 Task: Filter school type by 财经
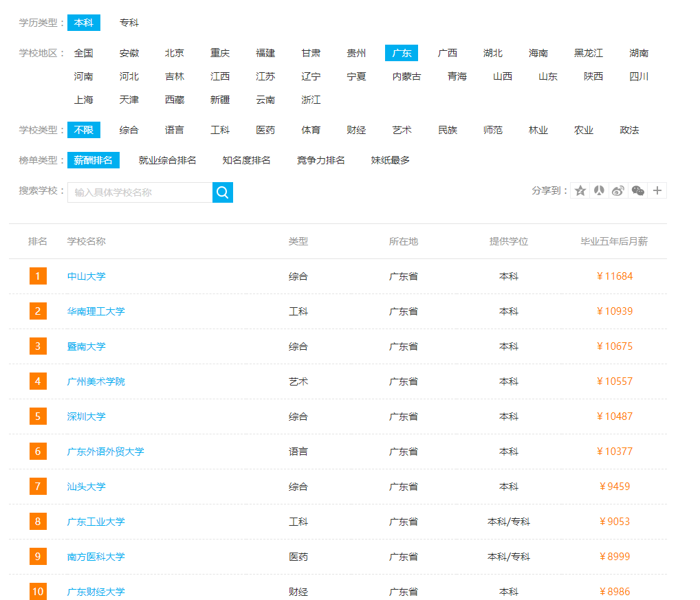coord(356,130)
